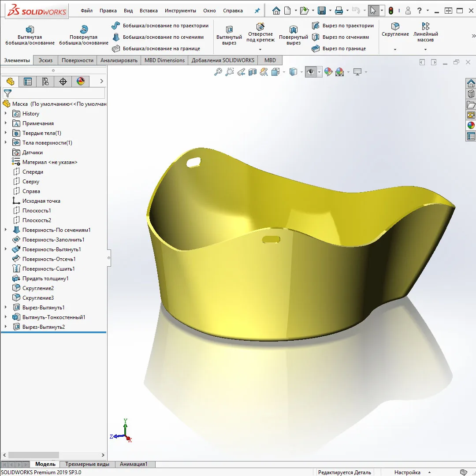
Task: Click the feature tree filter input field
Action: [57, 93]
